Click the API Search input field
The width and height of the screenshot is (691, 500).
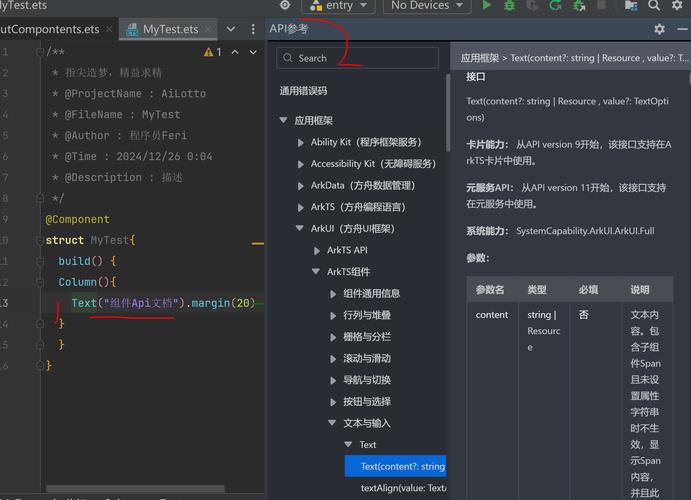(x=357, y=58)
